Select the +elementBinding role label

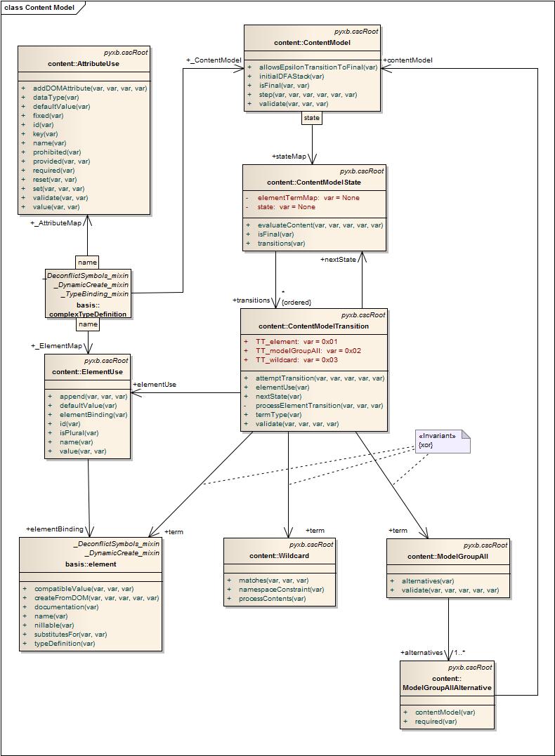(x=55, y=529)
